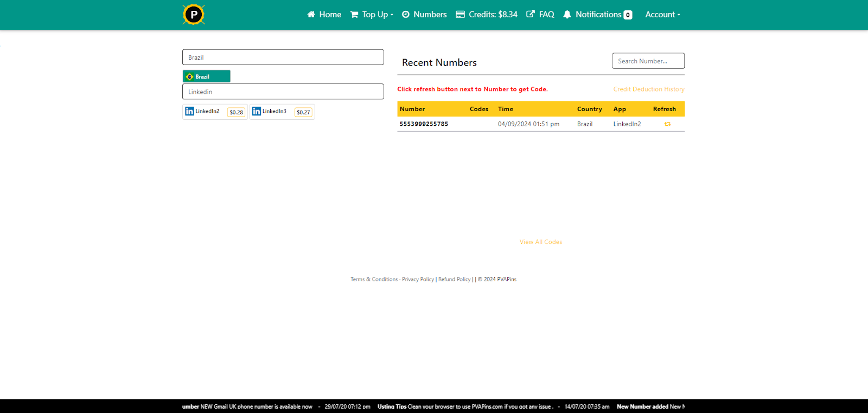
Task: Open the View All Codes link
Action: 541,242
